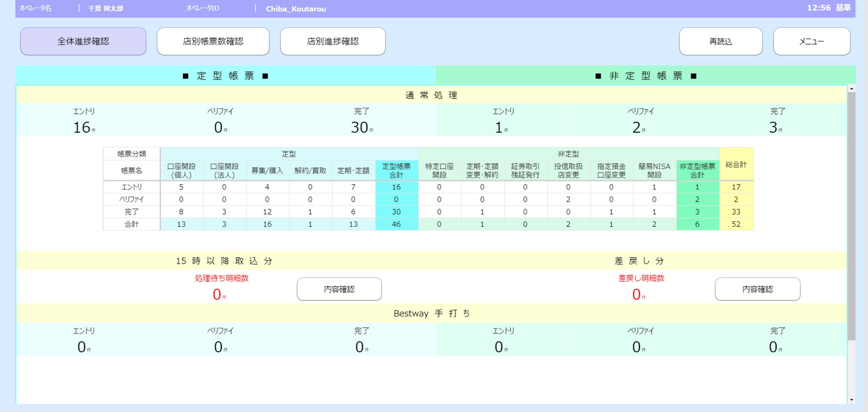Click the ■ 非定型帳票 ■ section header
The width and height of the screenshot is (868, 412).
(x=646, y=76)
